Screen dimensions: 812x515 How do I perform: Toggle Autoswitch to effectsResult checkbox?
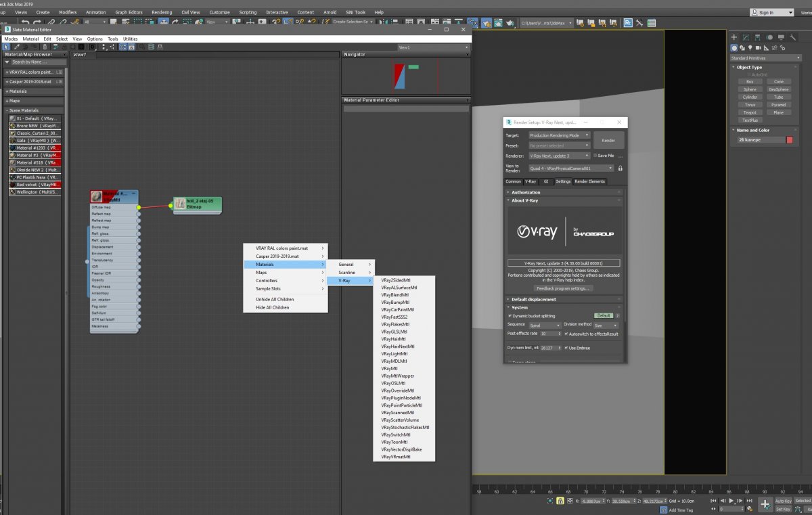566,334
